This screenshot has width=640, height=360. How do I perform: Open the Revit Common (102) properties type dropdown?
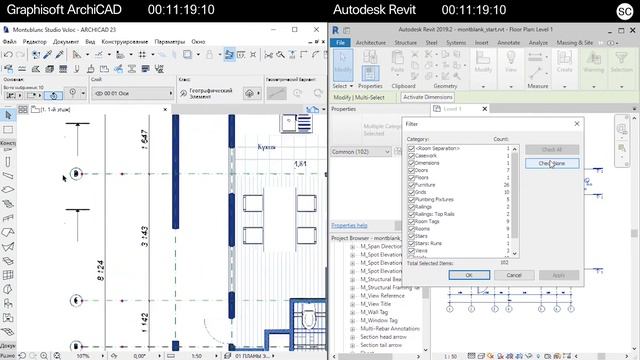[x=361, y=152]
